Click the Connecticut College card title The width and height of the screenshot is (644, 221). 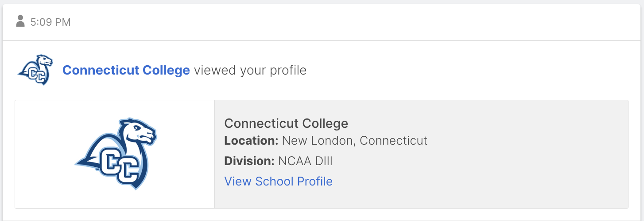click(x=286, y=123)
